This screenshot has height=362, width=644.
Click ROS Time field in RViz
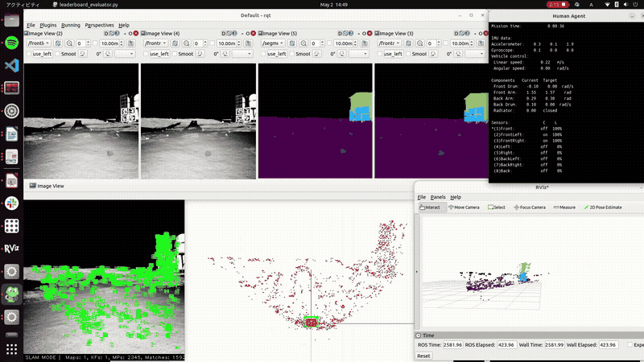(x=452, y=345)
